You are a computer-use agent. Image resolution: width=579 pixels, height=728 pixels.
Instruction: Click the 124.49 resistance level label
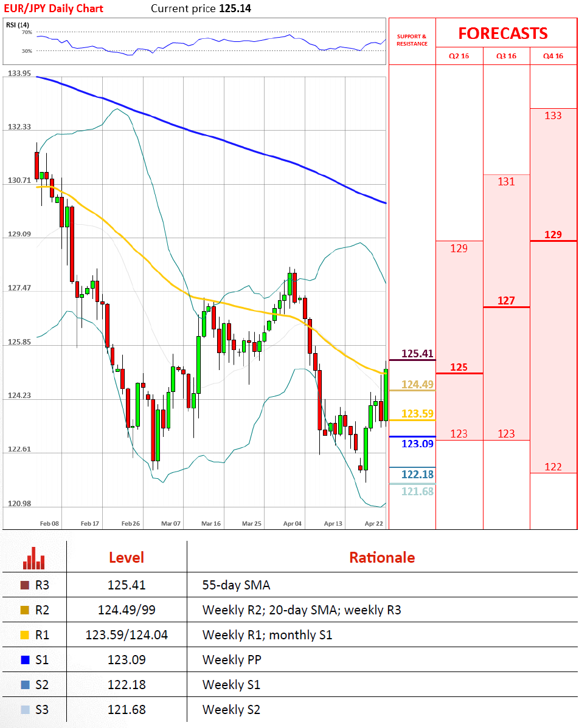pos(417,385)
